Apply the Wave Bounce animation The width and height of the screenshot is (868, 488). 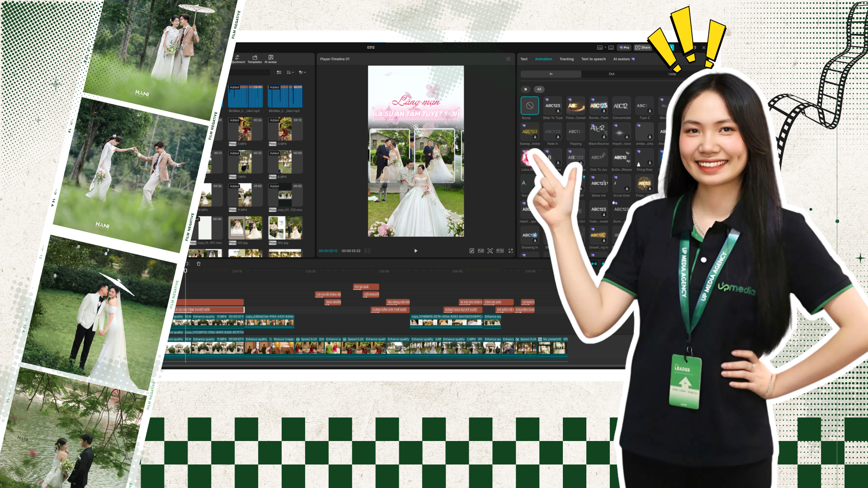click(599, 132)
